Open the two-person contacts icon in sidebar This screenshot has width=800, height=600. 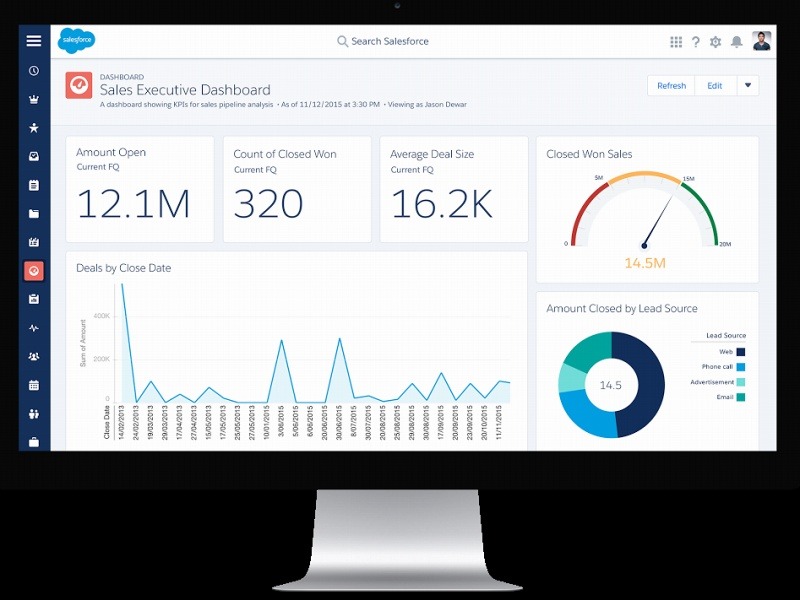tap(34, 414)
